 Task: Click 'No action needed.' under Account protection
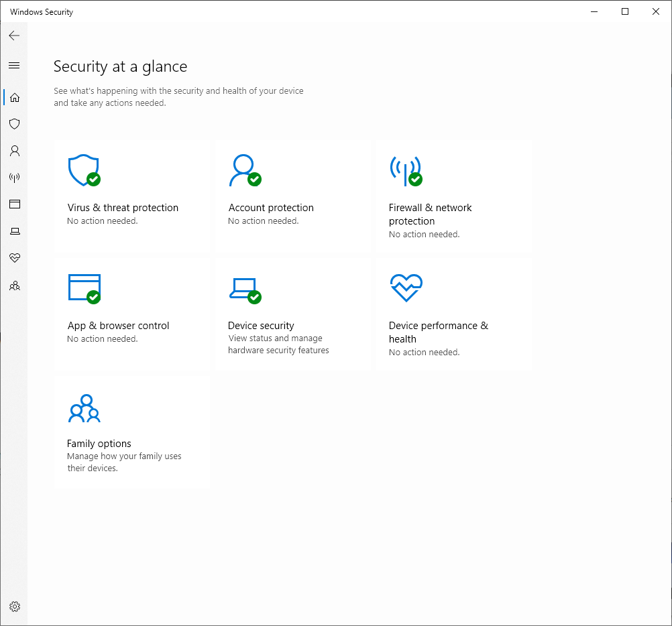(263, 221)
